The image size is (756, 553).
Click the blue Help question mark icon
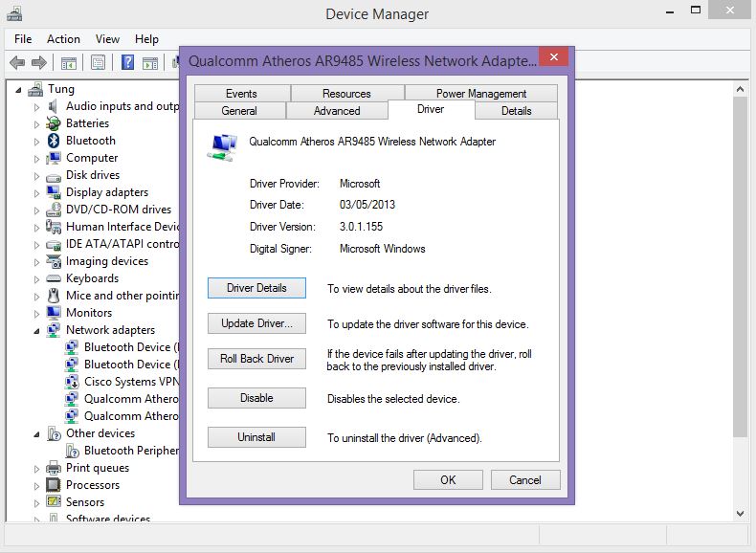click(x=128, y=62)
